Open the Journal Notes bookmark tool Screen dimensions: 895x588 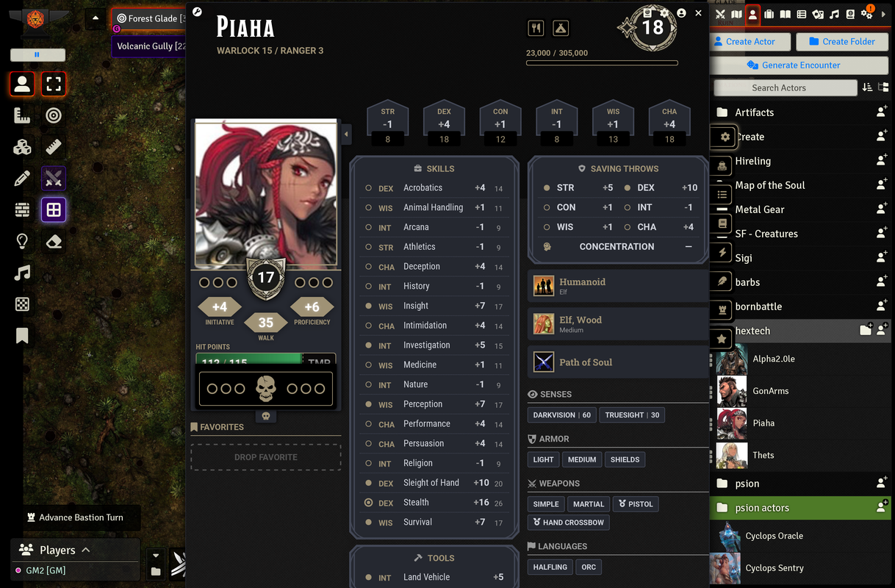coord(22,336)
